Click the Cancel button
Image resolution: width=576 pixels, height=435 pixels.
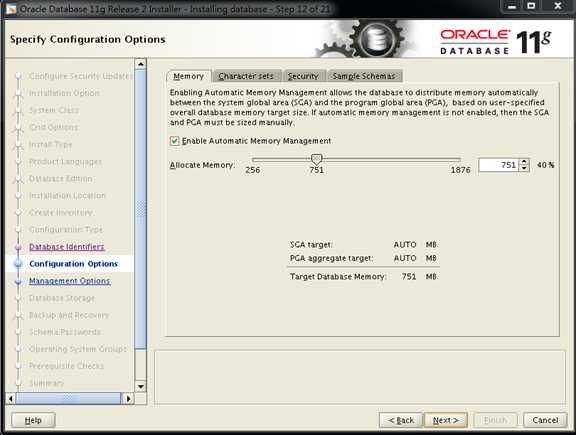(x=545, y=420)
